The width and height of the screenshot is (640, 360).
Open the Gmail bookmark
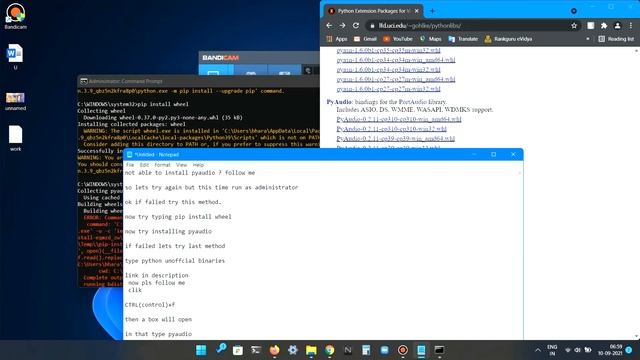(365, 39)
